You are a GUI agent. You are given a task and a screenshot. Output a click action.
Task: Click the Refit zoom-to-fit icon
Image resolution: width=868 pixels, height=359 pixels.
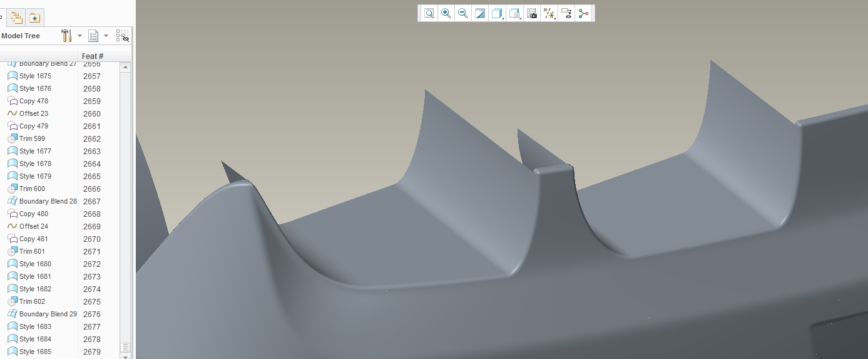[429, 13]
